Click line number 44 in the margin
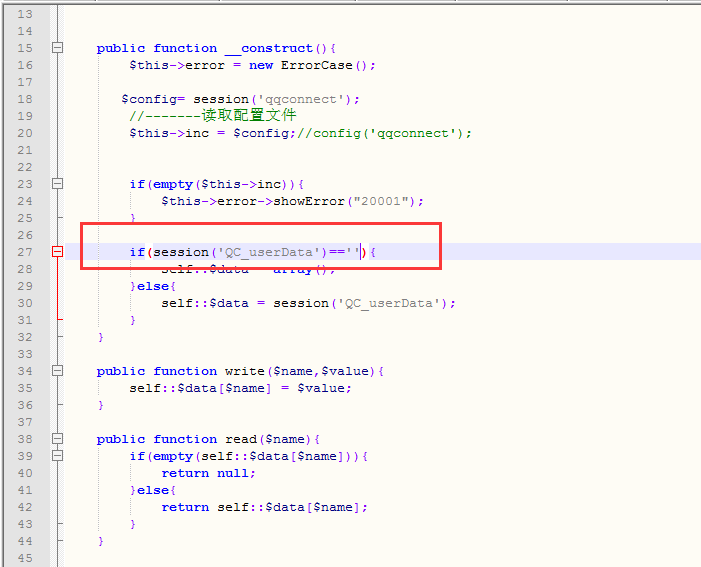The image size is (701, 567). pos(25,541)
